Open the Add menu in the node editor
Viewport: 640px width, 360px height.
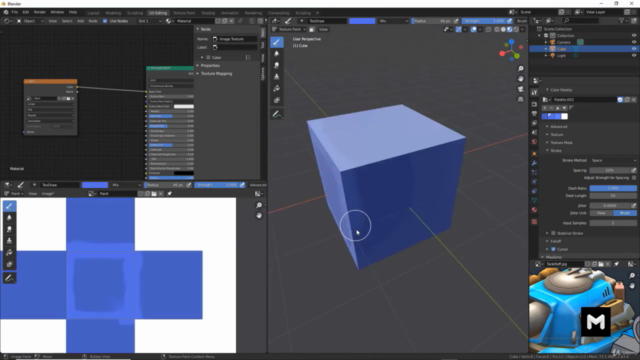80,21
